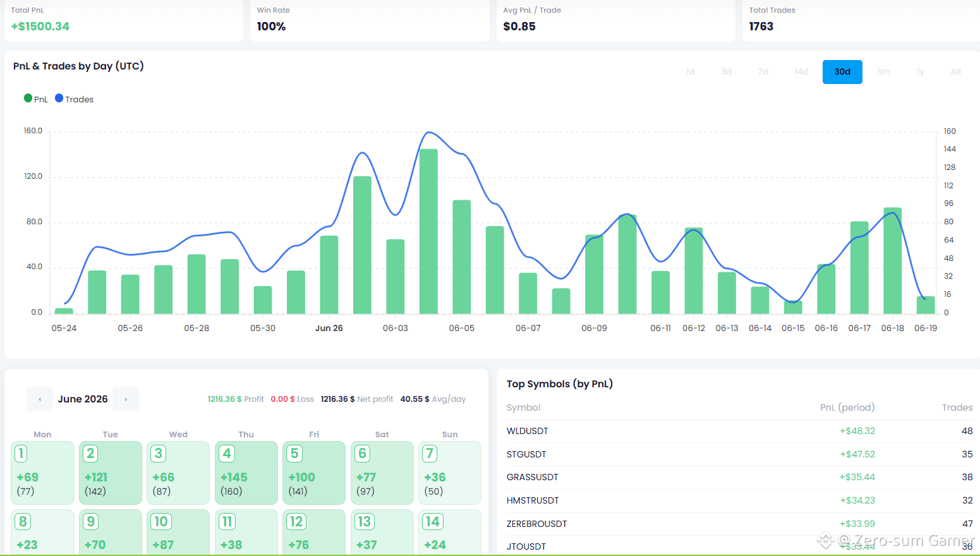Go to previous month in calendar
This screenshot has width=980, height=556.
(40, 399)
